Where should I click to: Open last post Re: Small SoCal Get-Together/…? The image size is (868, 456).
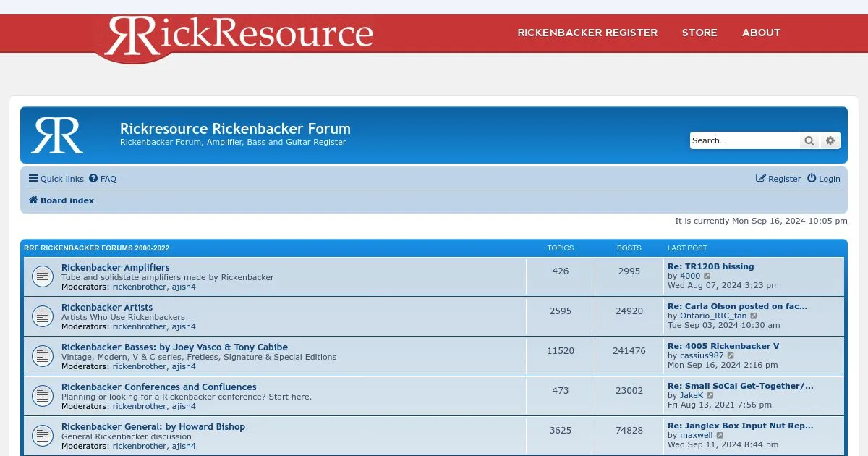pos(740,386)
